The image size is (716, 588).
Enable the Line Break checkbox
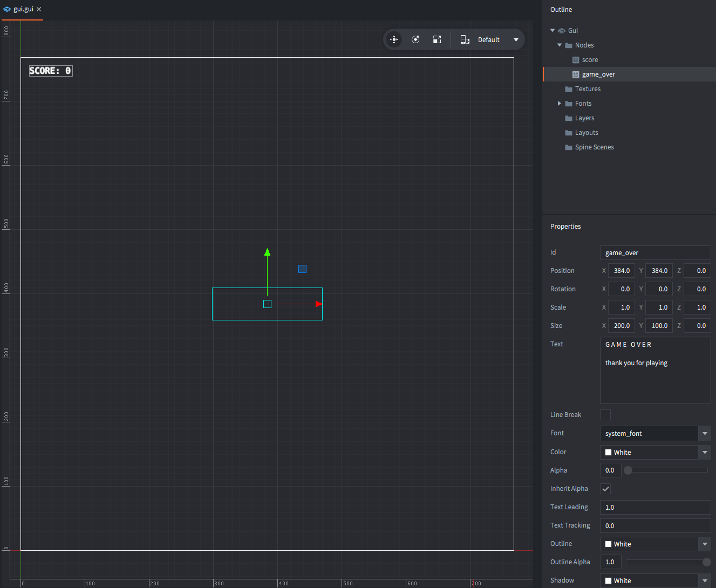pyautogui.click(x=605, y=415)
